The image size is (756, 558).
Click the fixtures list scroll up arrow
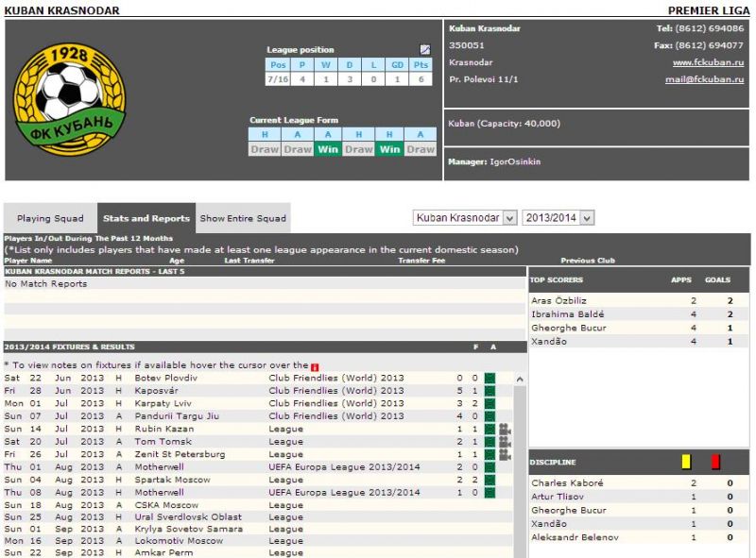(519, 380)
